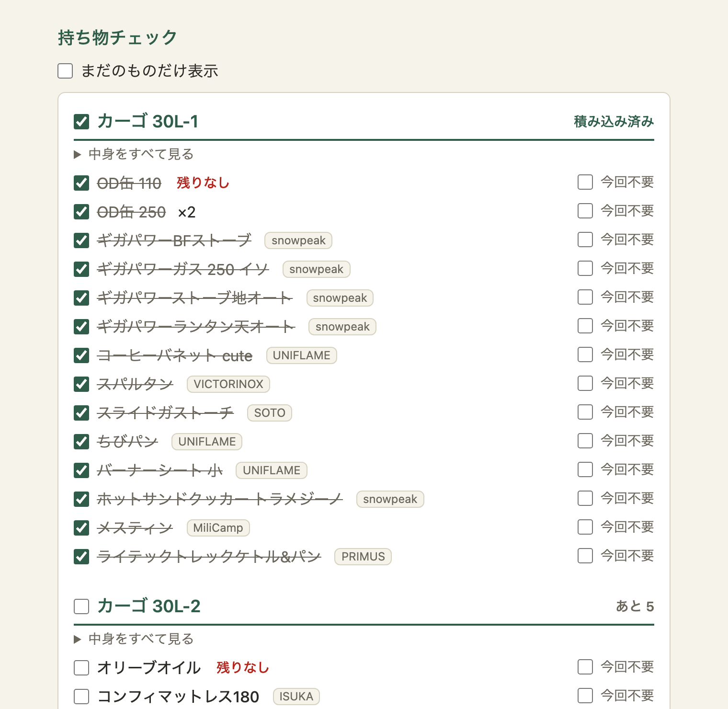Screen dimensions: 728x709
Task: Click snowpeak tag beside ホットサンドクッカー トラメジーノ
Action: [390, 499]
